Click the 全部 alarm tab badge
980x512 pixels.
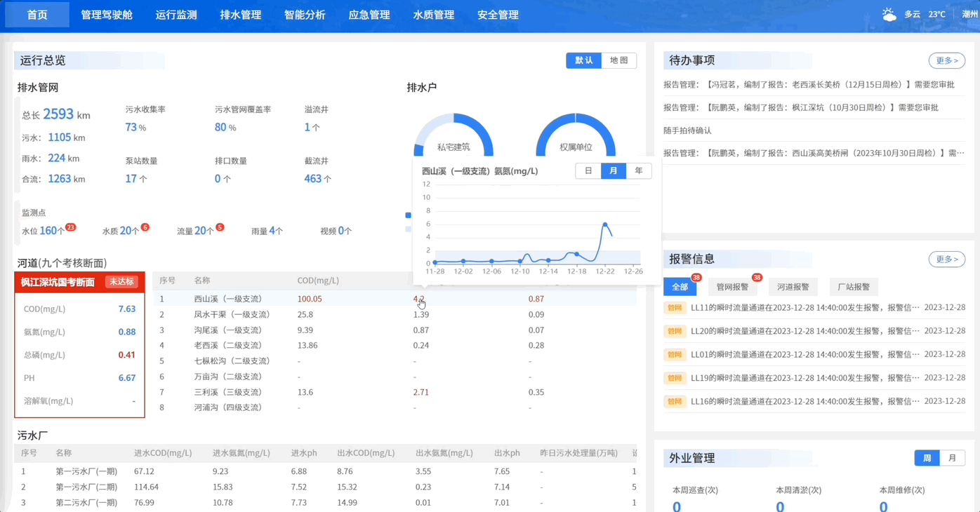point(696,278)
